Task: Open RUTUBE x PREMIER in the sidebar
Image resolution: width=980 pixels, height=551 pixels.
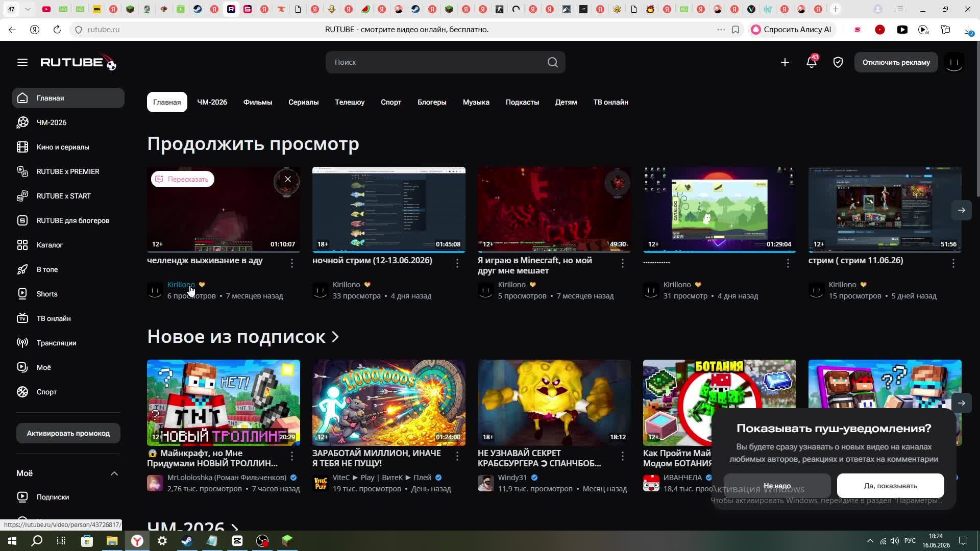Action: click(x=68, y=171)
